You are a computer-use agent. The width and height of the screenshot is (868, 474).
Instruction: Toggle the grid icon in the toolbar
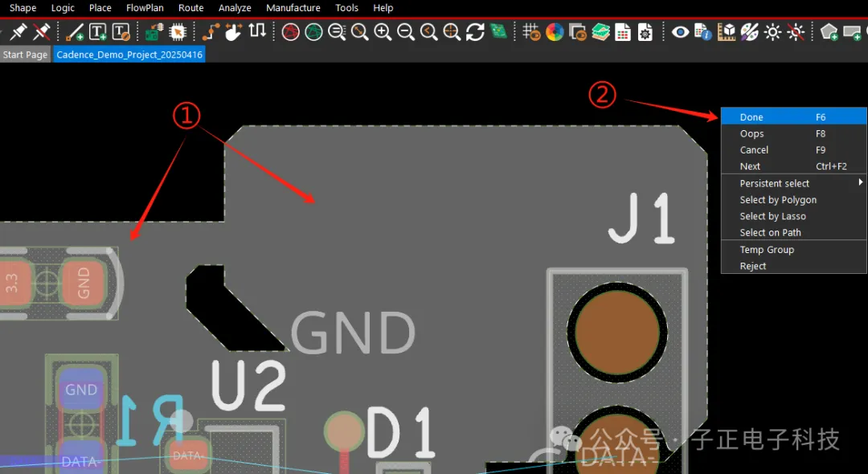(531, 32)
